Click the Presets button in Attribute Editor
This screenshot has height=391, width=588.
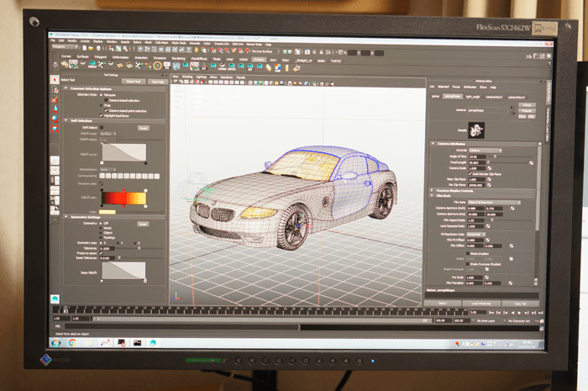528,110
